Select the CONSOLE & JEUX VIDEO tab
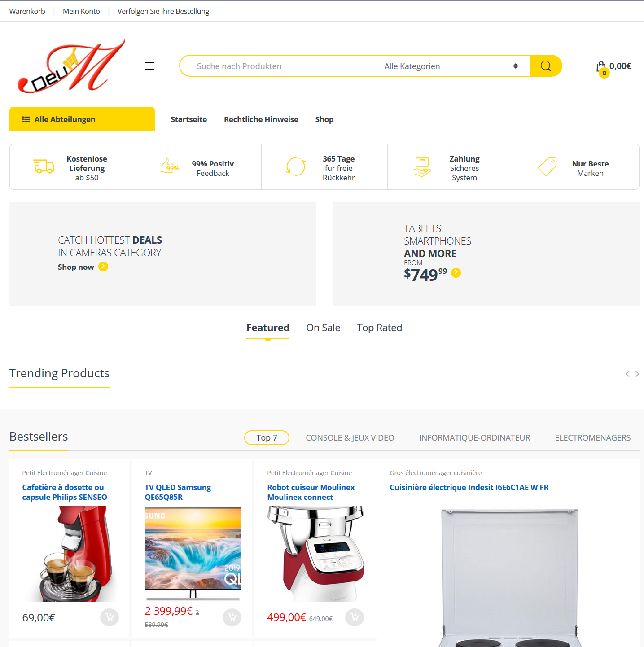The height and width of the screenshot is (647, 644). coord(350,437)
